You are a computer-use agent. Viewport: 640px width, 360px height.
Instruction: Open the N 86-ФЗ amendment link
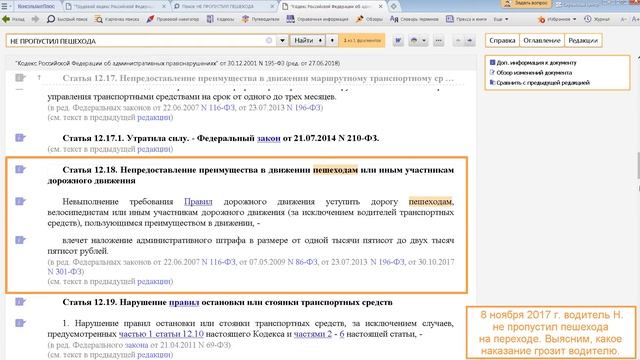(x=302, y=262)
